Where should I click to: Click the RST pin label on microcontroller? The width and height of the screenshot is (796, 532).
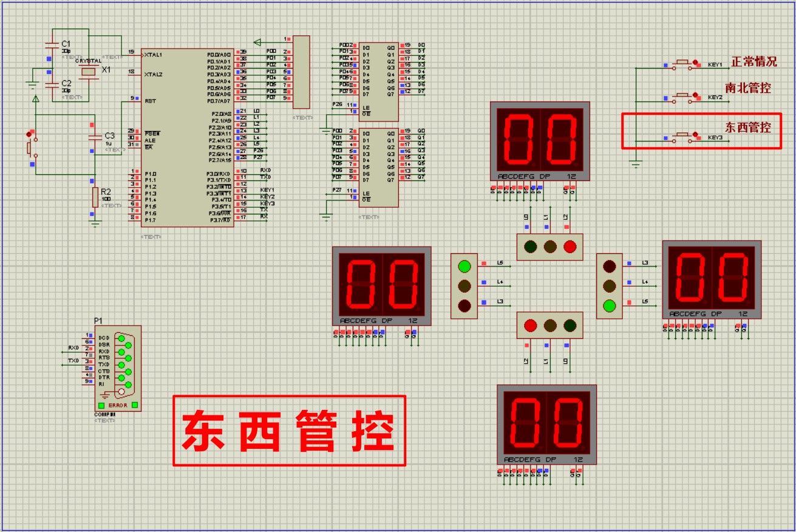point(149,101)
